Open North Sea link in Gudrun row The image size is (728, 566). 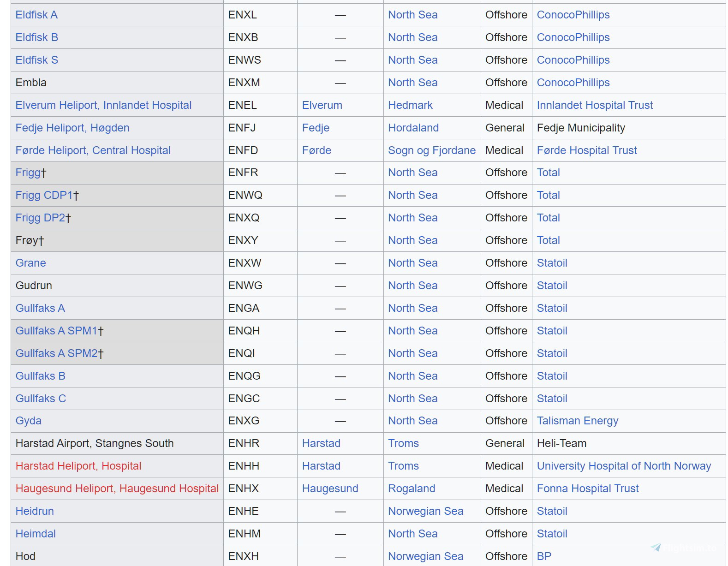[x=412, y=286]
